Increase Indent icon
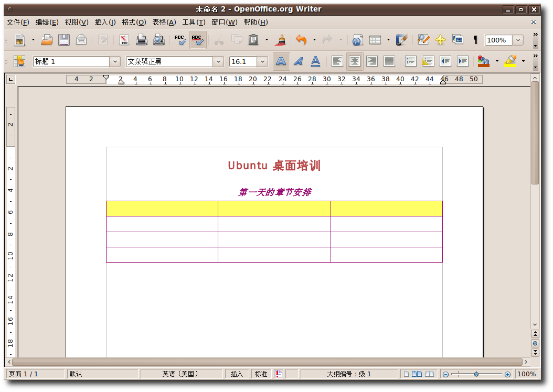 pos(462,62)
